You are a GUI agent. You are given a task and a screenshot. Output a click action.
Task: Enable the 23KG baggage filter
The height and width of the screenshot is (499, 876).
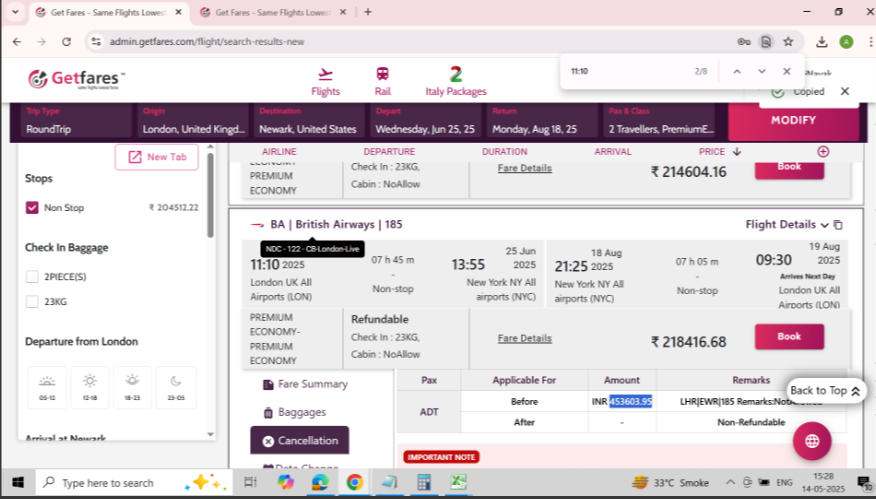[x=32, y=301]
